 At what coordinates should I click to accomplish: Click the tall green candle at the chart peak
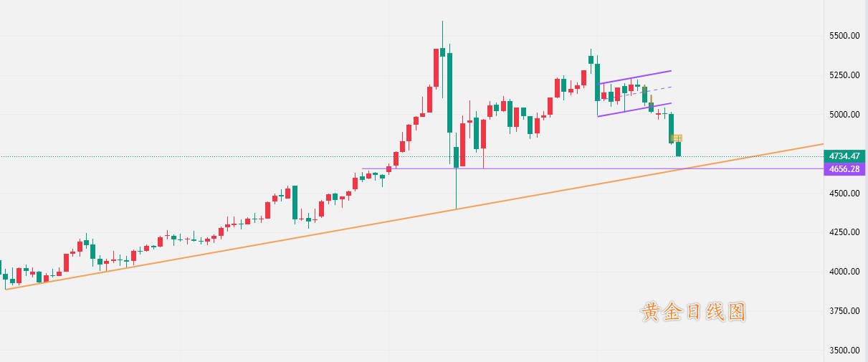[449, 93]
